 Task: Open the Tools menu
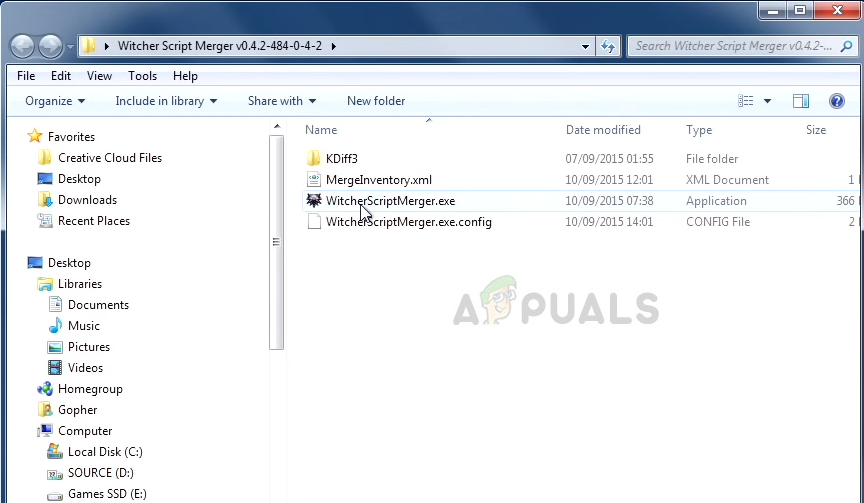coord(142,76)
